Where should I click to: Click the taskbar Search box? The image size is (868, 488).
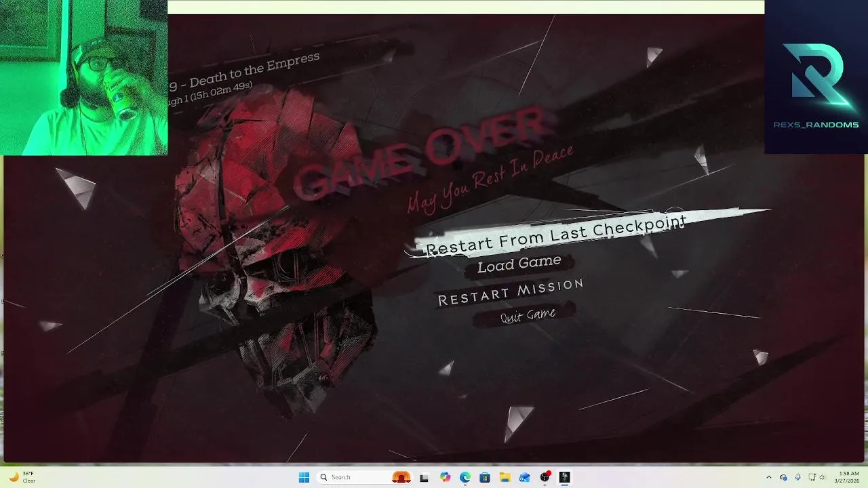click(364, 477)
